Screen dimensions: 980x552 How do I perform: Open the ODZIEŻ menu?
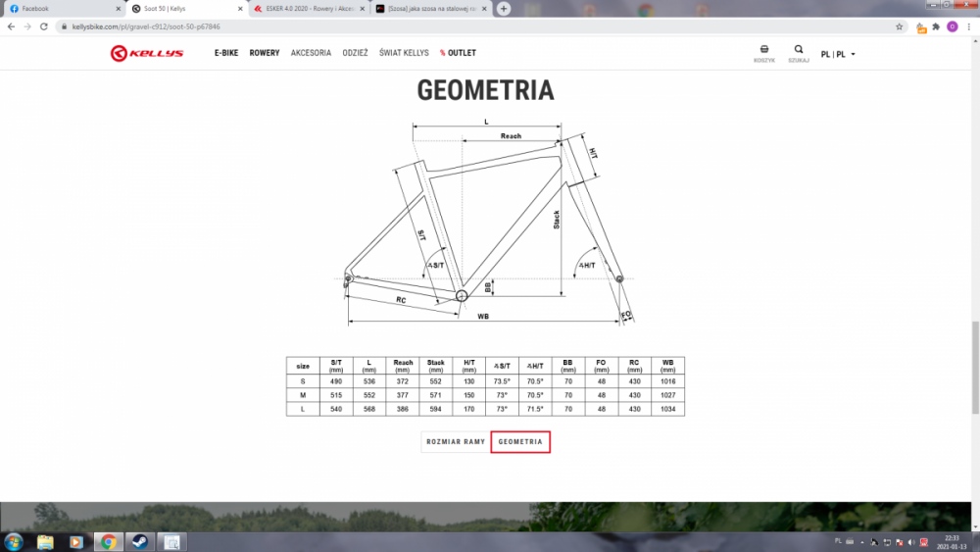[355, 53]
